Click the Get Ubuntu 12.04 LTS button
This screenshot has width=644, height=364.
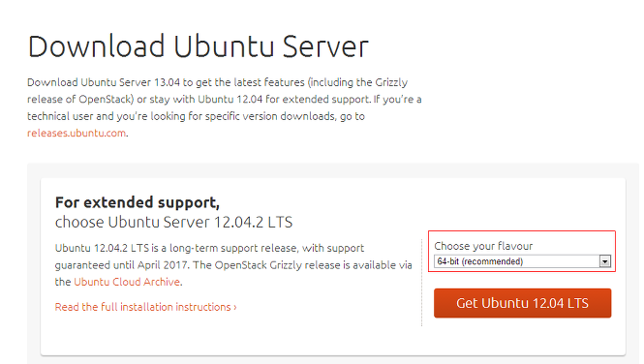[x=522, y=303]
